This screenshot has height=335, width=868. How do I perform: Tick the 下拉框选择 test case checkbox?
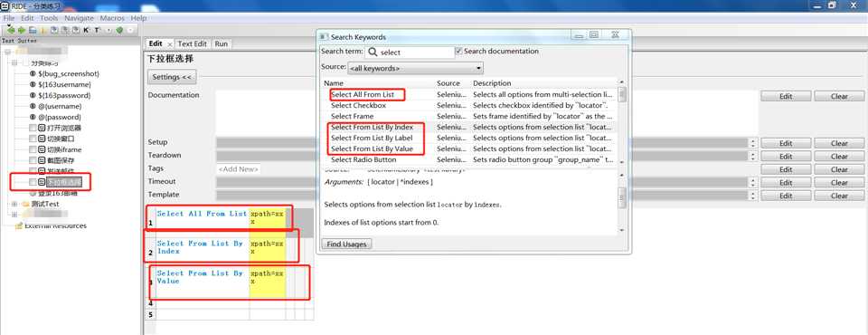33,182
